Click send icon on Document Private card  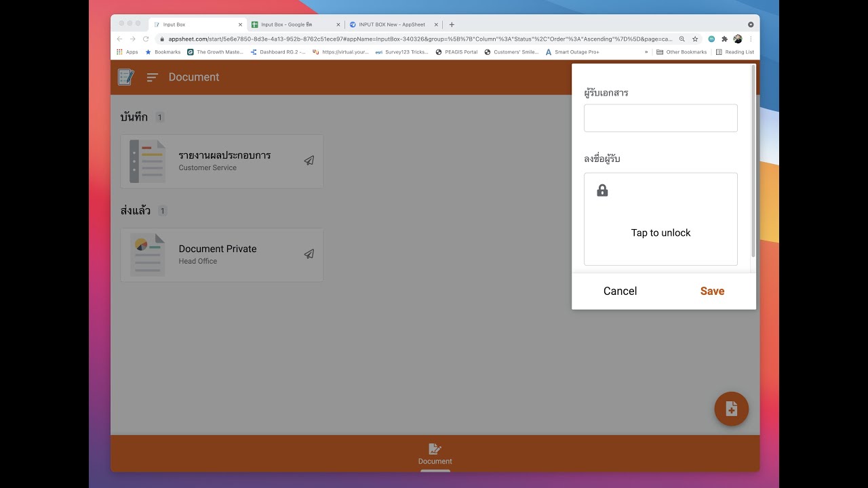point(309,254)
